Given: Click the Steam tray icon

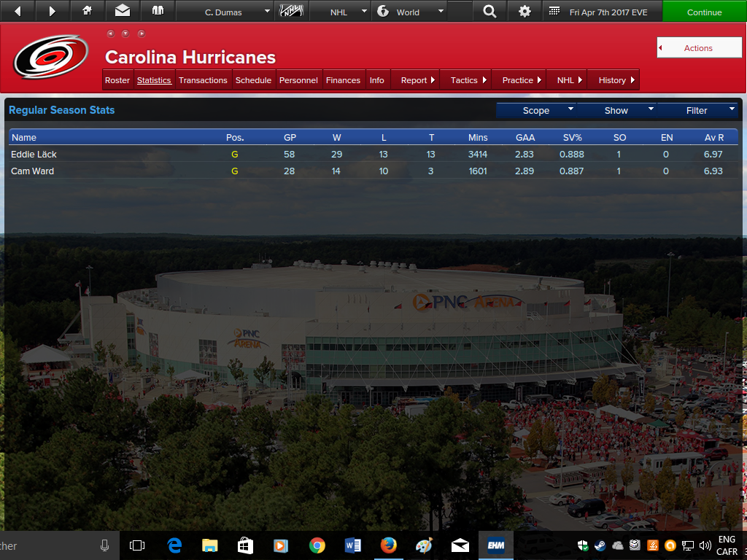Looking at the screenshot, I should [x=600, y=545].
